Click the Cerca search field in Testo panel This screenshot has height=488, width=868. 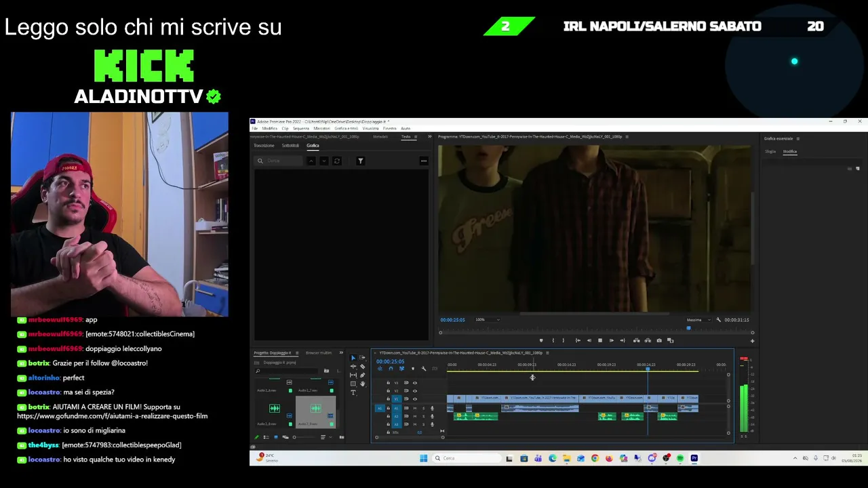pos(279,161)
